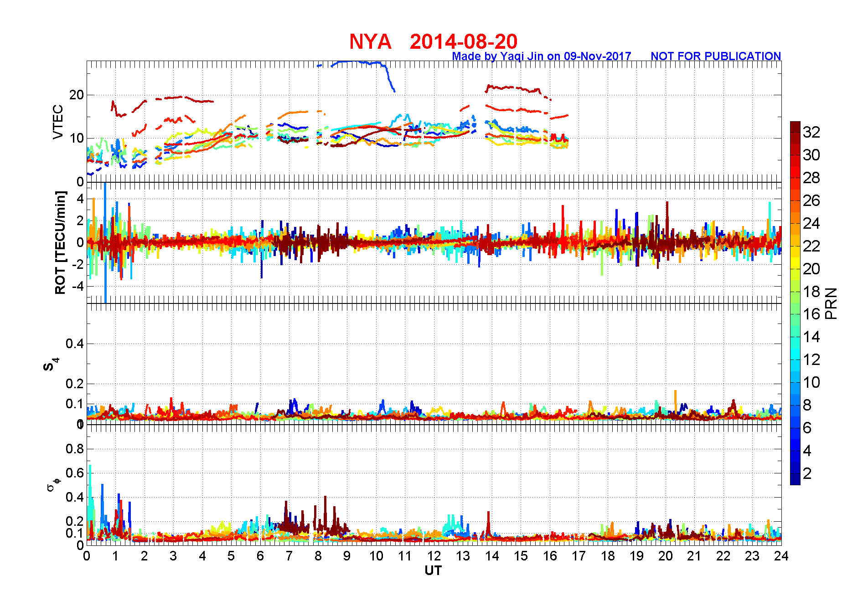Click the "ROT [TECU/min]" axis label

tap(60, 242)
